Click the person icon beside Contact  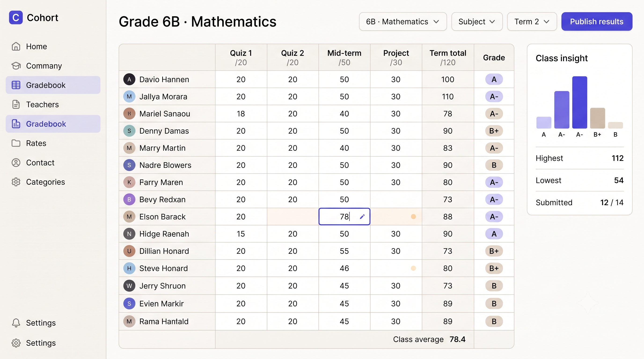coord(16,162)
